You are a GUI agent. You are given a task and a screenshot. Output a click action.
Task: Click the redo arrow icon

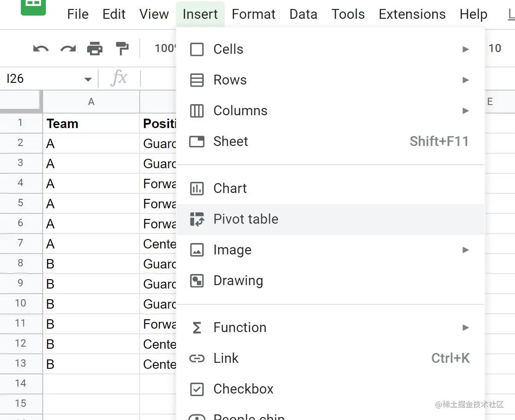[x=68, y=49]
